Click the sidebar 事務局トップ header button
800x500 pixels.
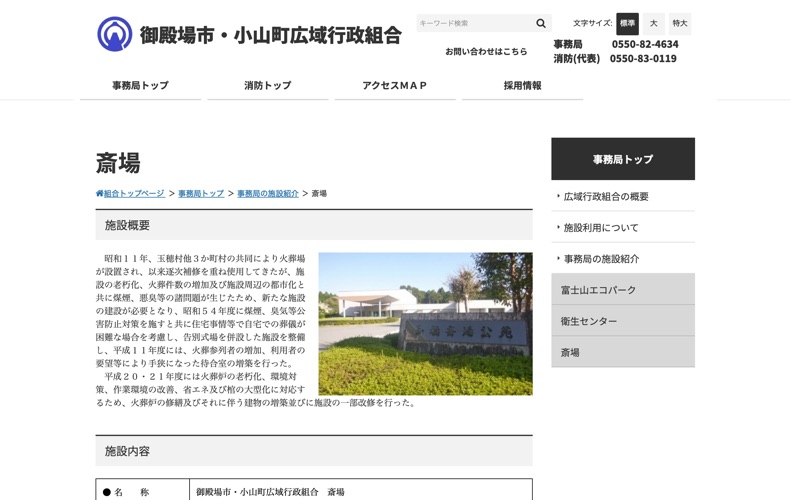pos(623,159)
